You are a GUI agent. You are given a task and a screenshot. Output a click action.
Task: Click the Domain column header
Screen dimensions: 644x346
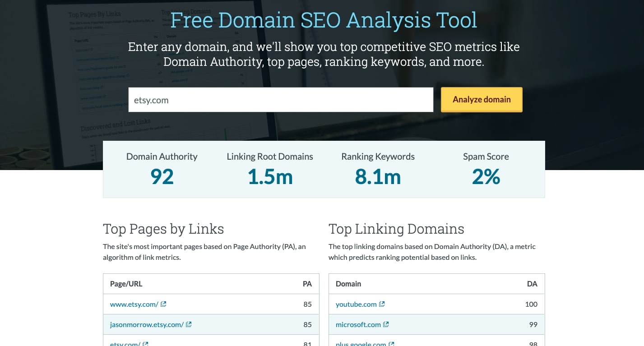pyautogui.click(x=348, y=284)
